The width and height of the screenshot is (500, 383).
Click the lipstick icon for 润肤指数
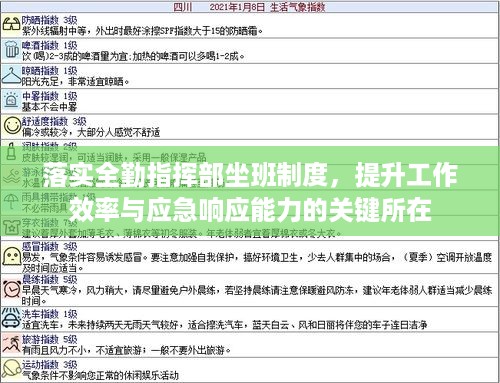tap(11, 151)
